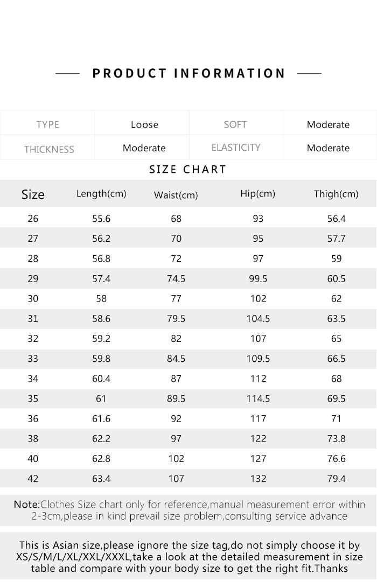The width and height of the screenshot is (377, 588).
Task: Select the size 42 row label
Action: [33, 479]
